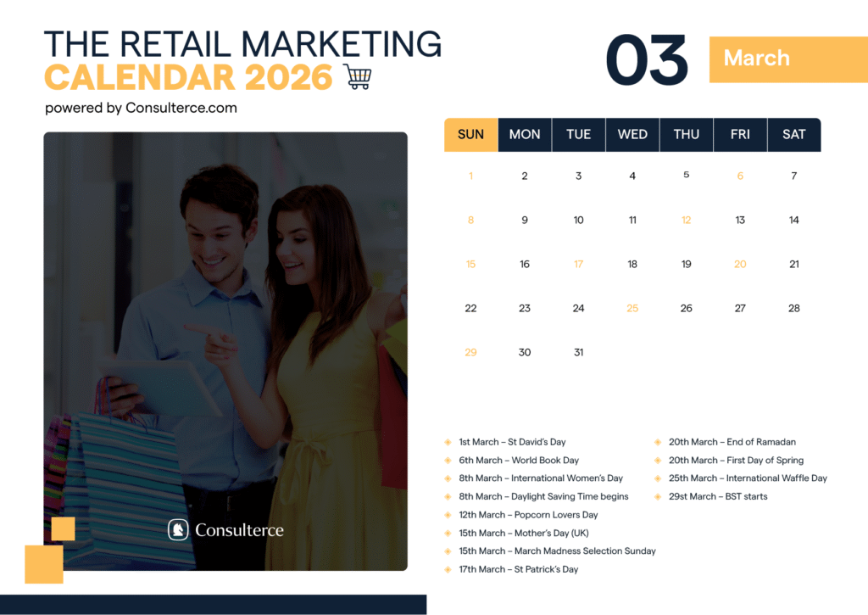Select the Consulterce bird logo on the photo
The height and width of the screenshot is (615, 868).
pyautogui.click(x=178, y=528)
